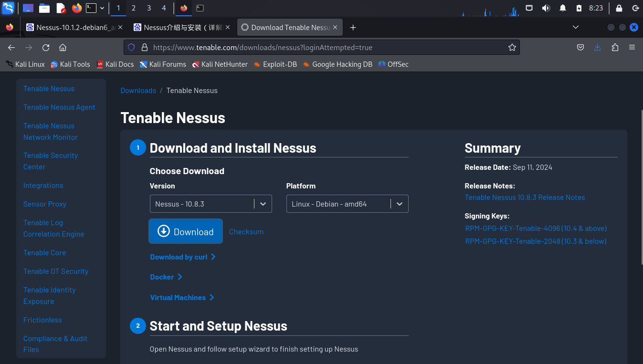
Task: Open the OffSec bookmark
Action: (393, 64)
